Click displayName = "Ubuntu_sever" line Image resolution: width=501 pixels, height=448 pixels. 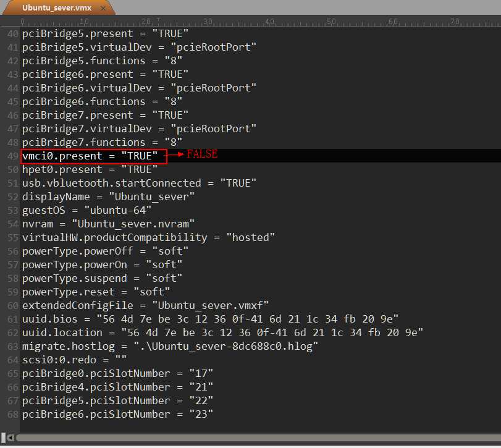click(108, 197)
